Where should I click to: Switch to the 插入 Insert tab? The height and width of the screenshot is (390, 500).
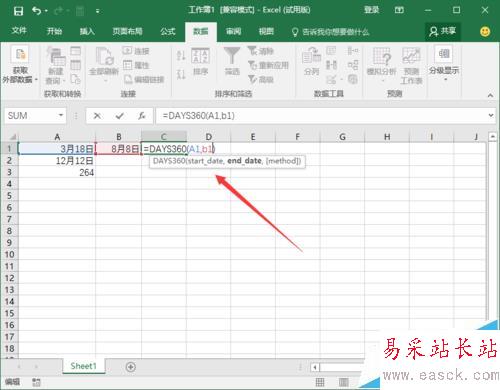pyautogui.click(x=87, y=31)
